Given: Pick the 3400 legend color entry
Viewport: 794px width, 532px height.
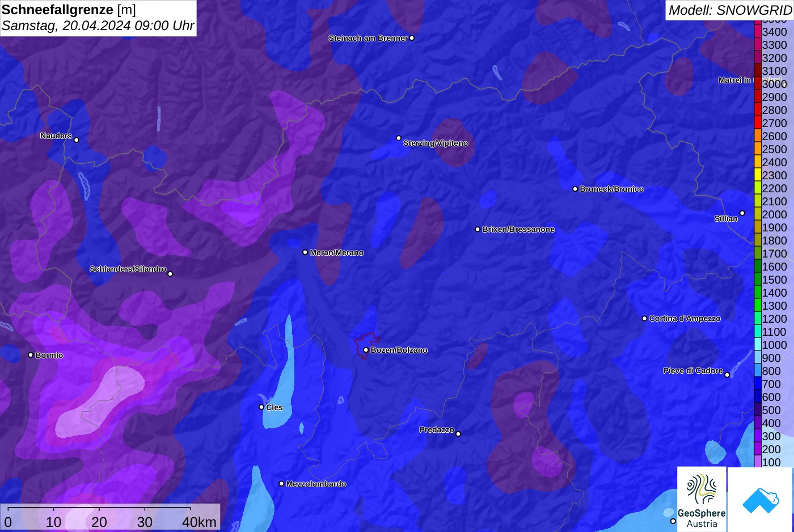Looking at the screenshot, I should (758, 32).
